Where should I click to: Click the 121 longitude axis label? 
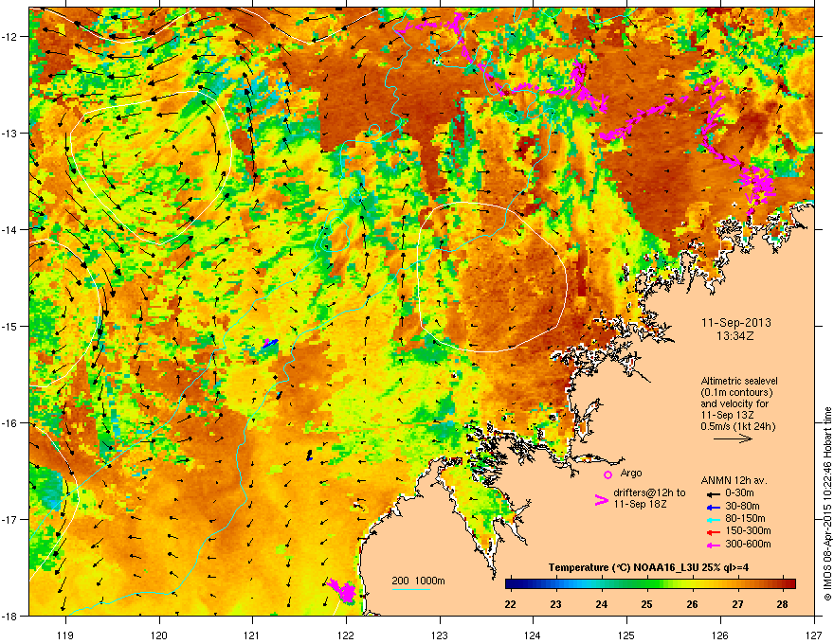[252, 635]
